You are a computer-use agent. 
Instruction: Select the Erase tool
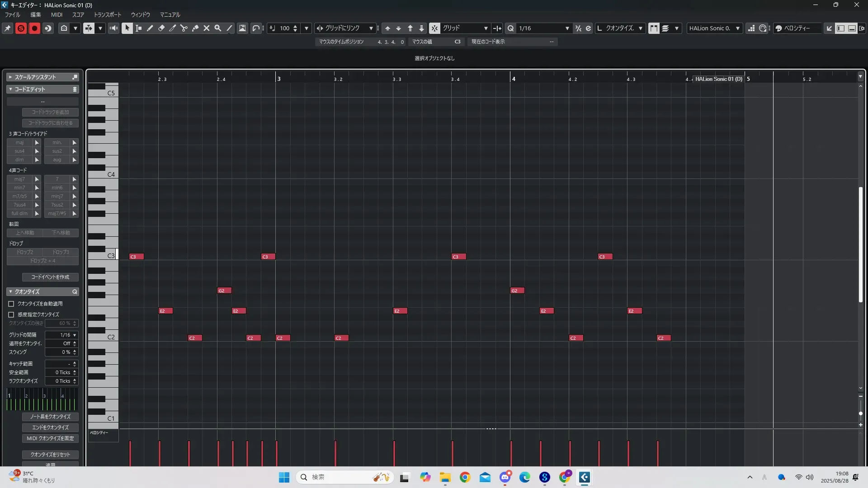tap(161, 28)
